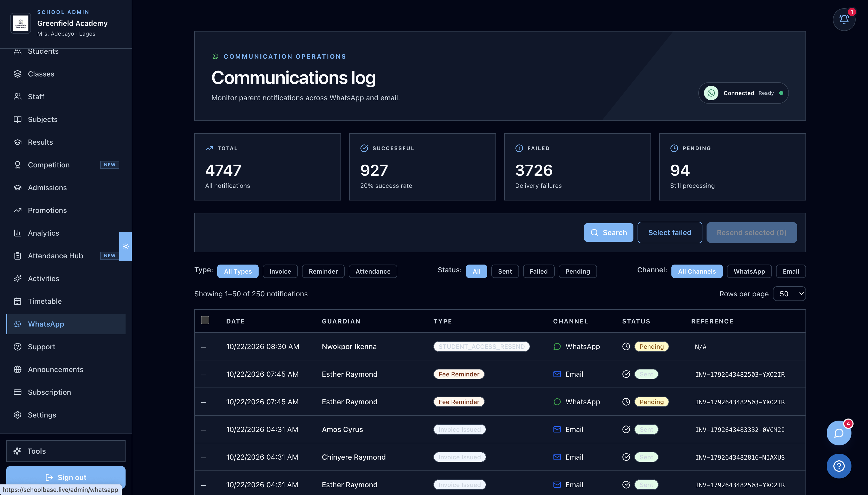Open the help question mark button
The image size is (868, 495).
tap(839, 466)
